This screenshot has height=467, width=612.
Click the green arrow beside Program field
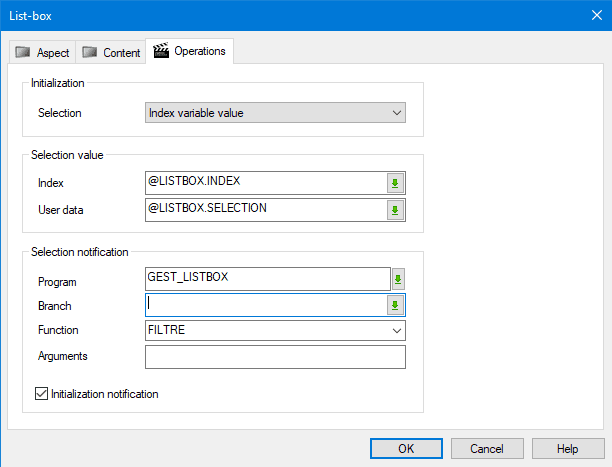398,279
